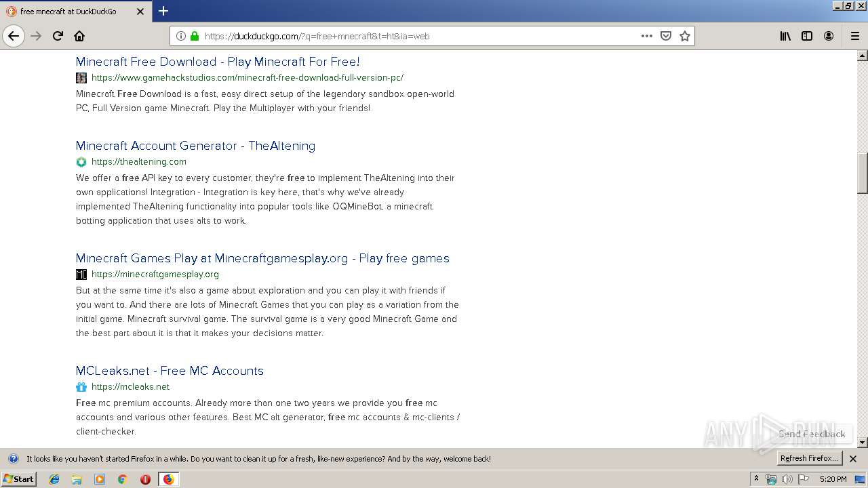The image size is (868, 488).
Task: Open Windows Start menu
Action: tap(18, 479)
